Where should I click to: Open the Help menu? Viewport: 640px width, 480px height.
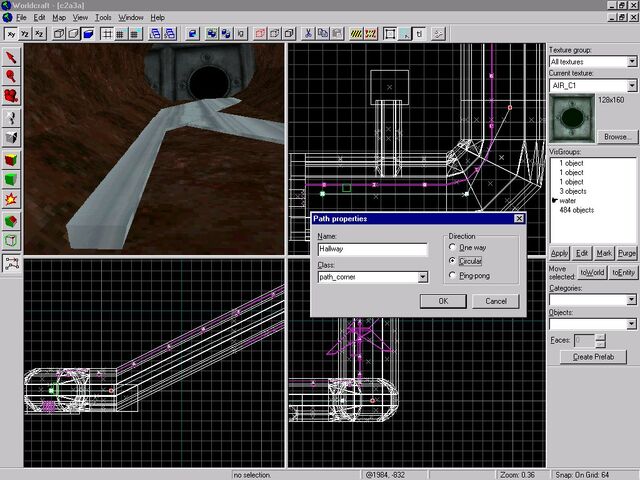pyautogui.click(x=158, y=18)
